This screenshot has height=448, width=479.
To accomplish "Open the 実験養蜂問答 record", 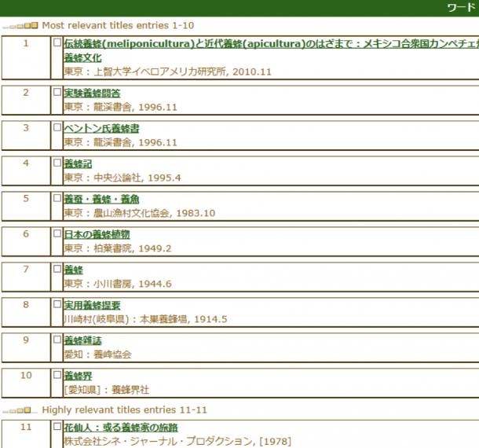I will tap(92, 93).
